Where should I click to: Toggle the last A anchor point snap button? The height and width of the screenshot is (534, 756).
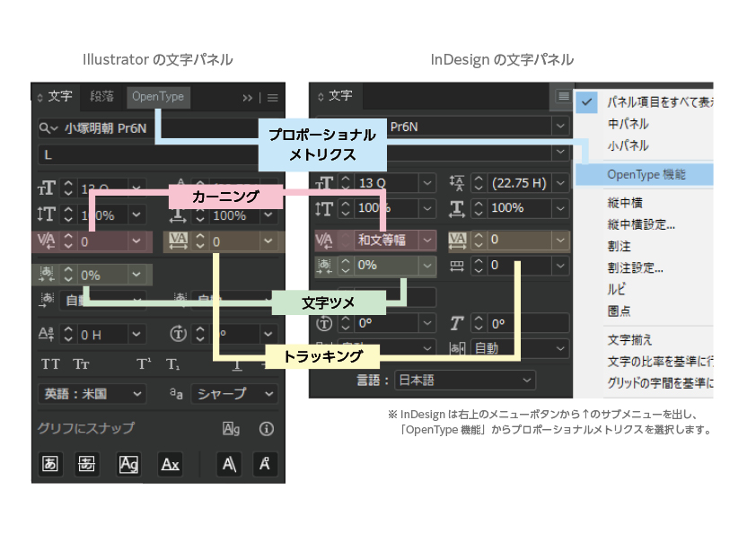pos(264,464)
